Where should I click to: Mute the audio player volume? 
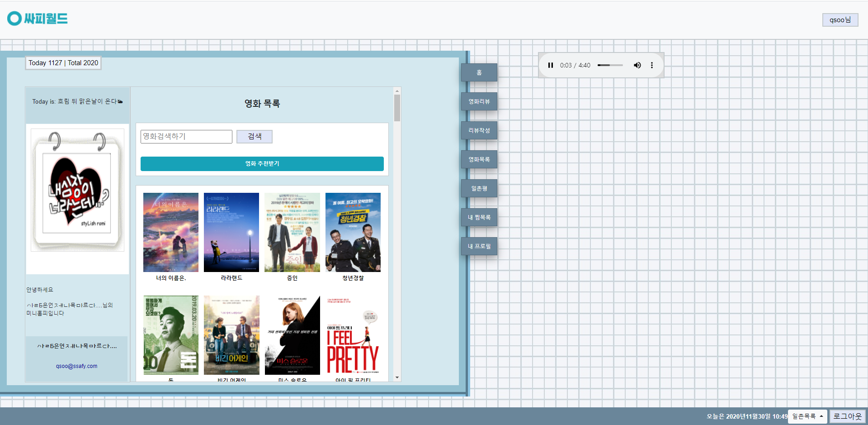(x=637, y=65)
